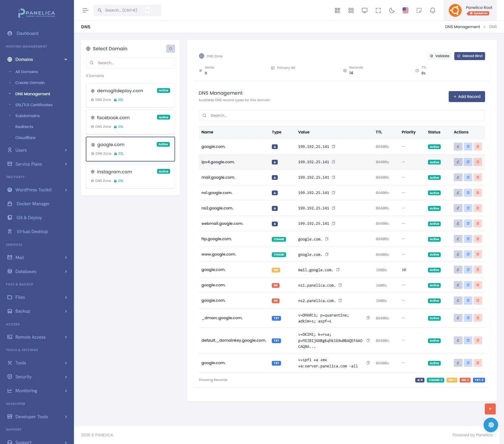The image size is (504, 444).
Task: Click the QR code icon in top bar
Action: click(x=337, y=11)
